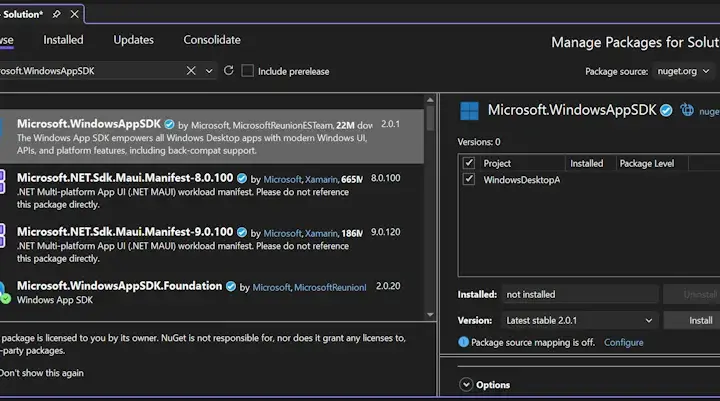
Task: Clear the search box with the X icon
Action: (191, 71)
